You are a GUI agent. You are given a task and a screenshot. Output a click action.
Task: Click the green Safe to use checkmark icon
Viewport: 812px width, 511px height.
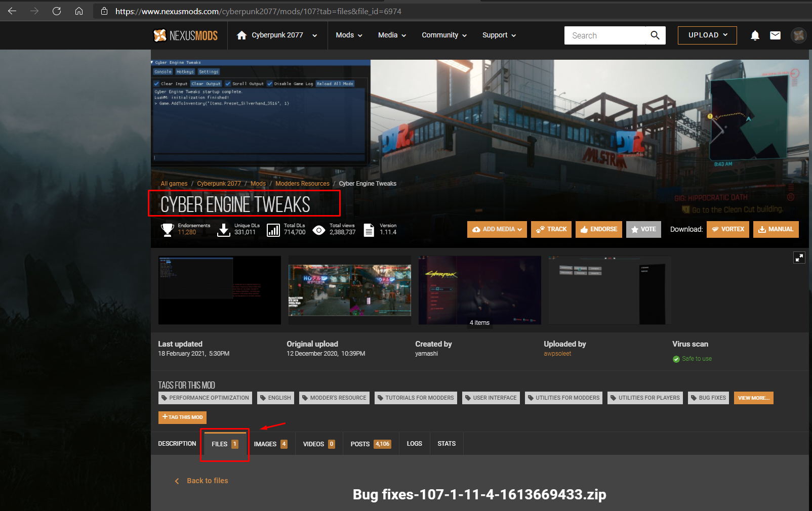676,359
